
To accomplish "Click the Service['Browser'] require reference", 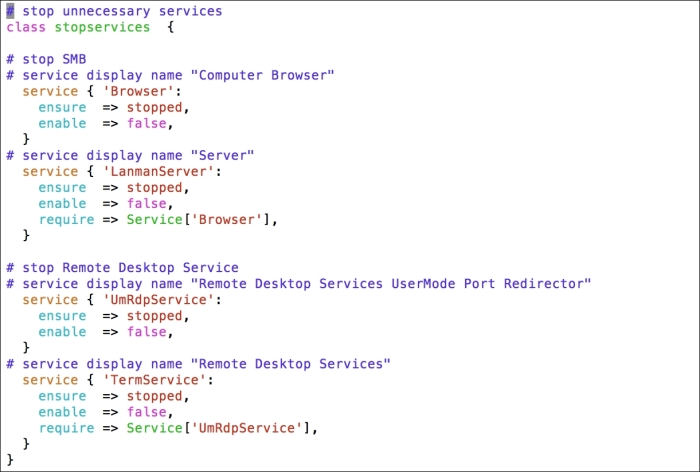I will [x=199, y=219].
